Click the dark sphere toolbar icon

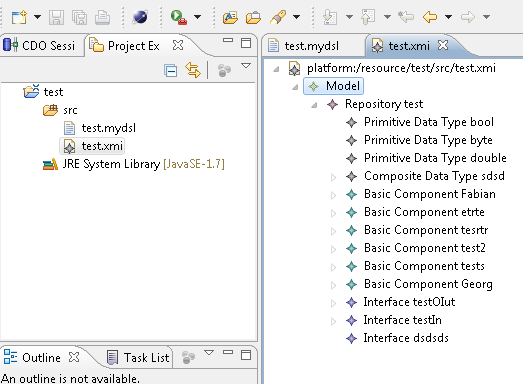click(x=140, y=17)
